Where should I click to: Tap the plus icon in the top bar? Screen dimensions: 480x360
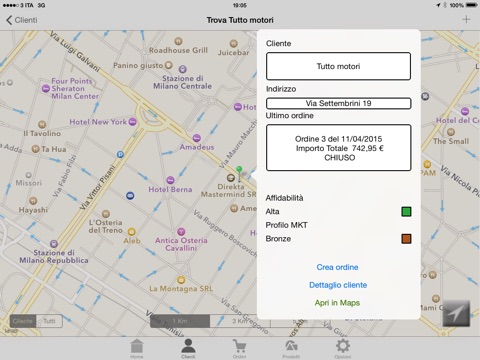(466, 19)
